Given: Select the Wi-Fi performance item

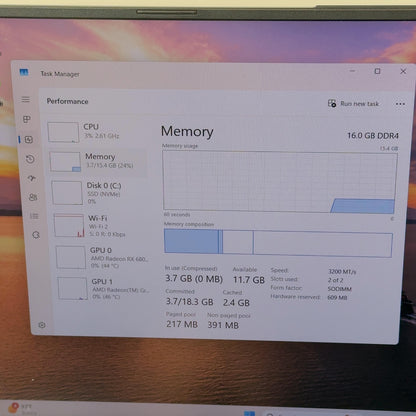Looking at the screenshot, I should (x=102, y=225).
